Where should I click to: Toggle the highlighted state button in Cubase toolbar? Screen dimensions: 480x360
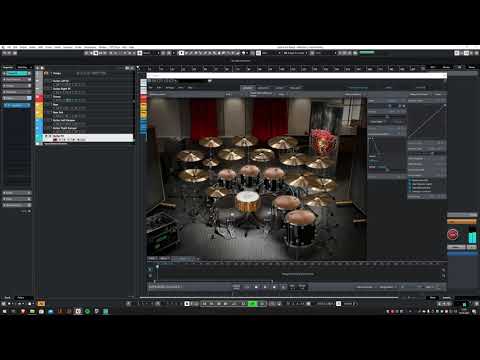pos(95,53)
